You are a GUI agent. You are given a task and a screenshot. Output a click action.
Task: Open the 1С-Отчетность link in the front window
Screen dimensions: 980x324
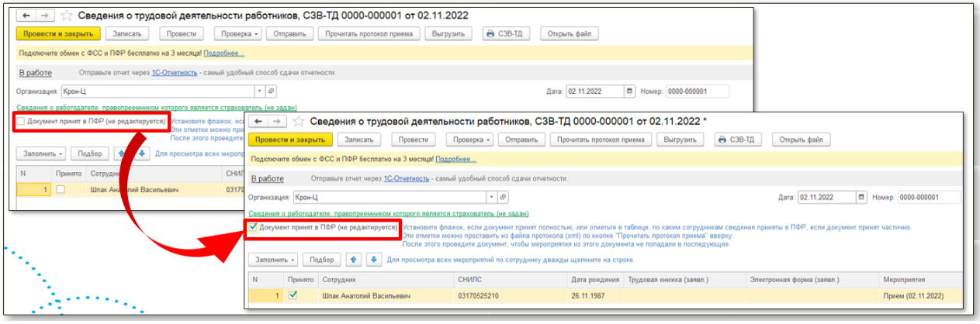click(x=406, y=178)
